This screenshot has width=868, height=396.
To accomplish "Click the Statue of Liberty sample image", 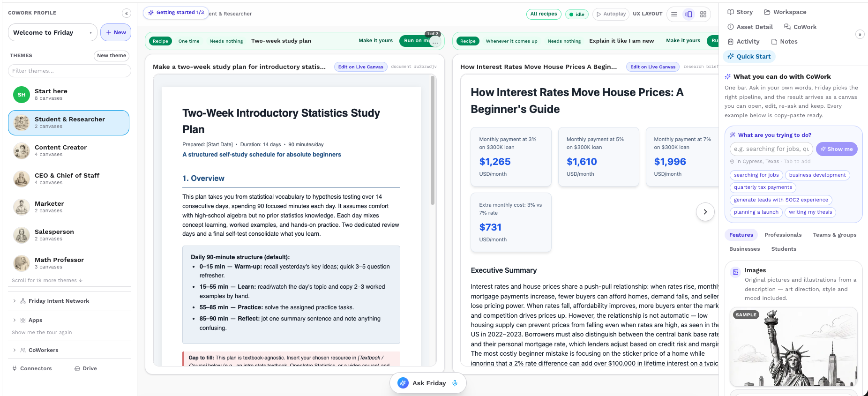I will 793,347.
